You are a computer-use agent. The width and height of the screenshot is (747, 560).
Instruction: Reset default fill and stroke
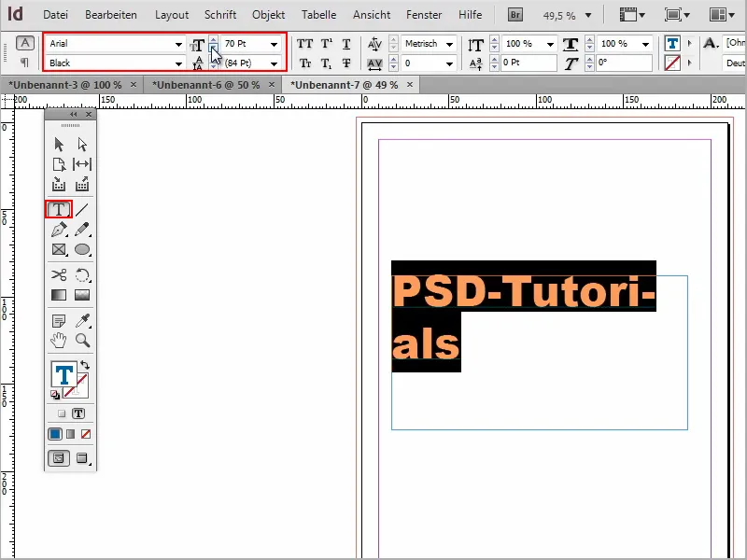(55, 395)
